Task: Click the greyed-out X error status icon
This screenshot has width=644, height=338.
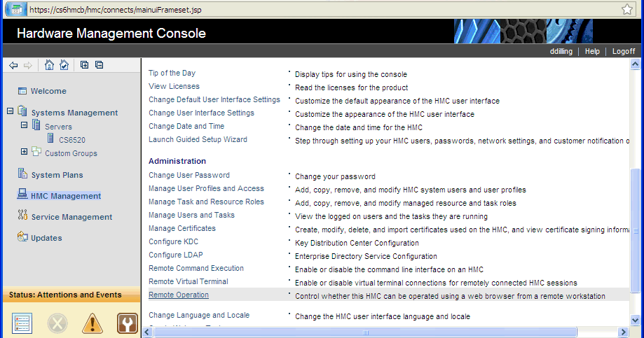Action: pos(57,323)
